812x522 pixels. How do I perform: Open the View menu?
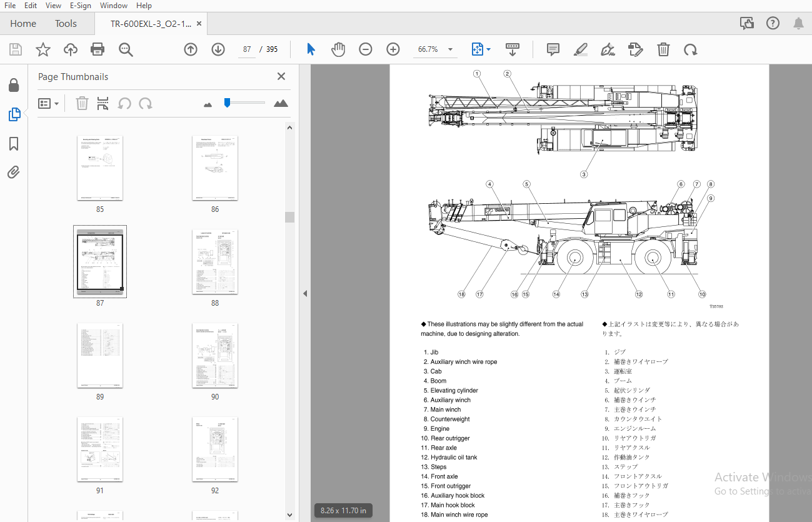(53, 6)
